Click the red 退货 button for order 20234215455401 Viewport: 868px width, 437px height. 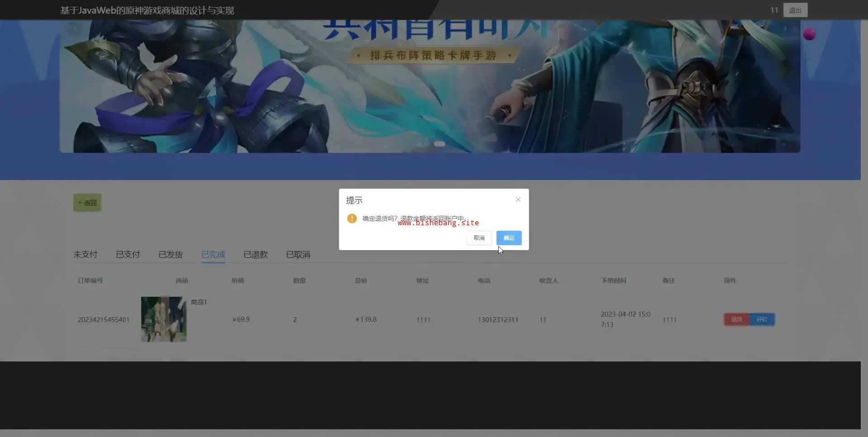tap(737, 319)
